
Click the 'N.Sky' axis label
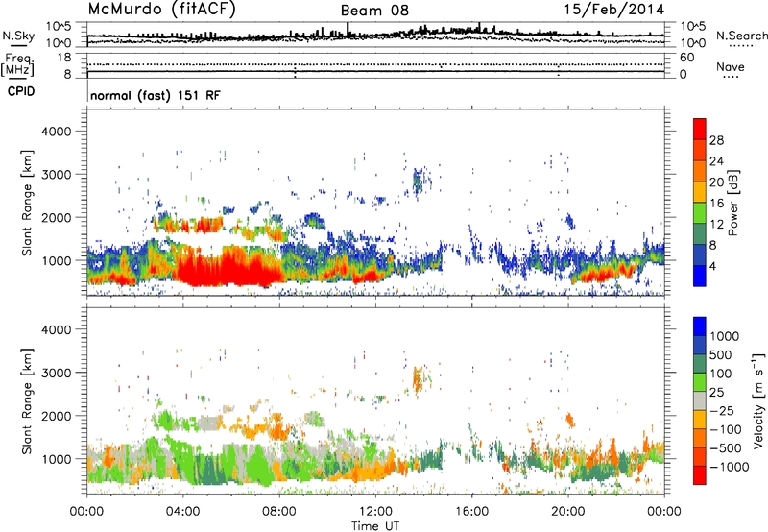(18, 36)
